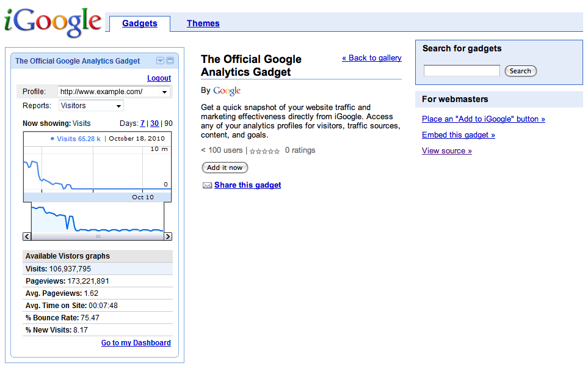
Task: Click the gadget title bar text
Action: tap(78, 61)
